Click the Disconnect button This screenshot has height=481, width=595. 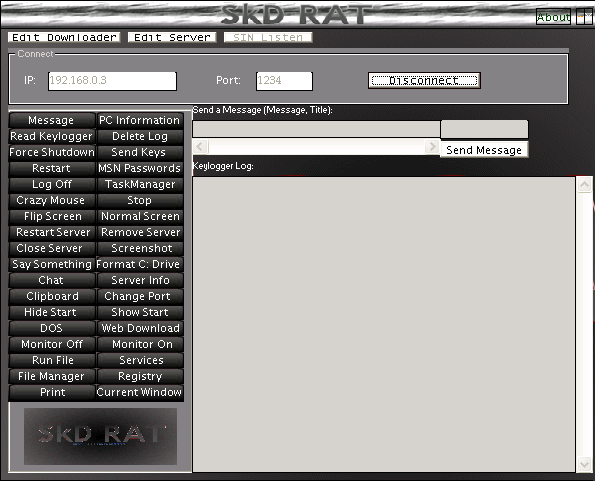point(424,80)
